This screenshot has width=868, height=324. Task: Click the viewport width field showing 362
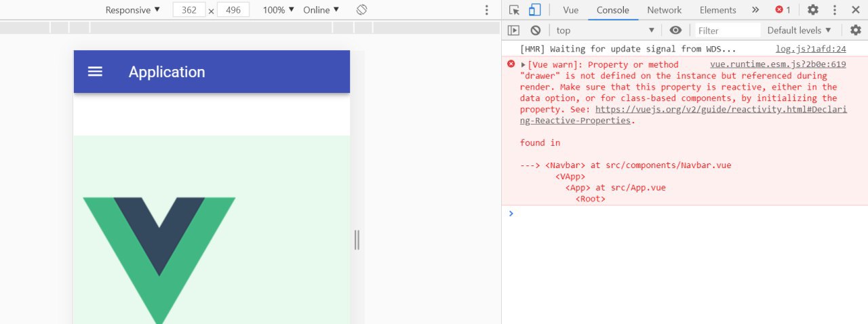click(x=189, y=10)
